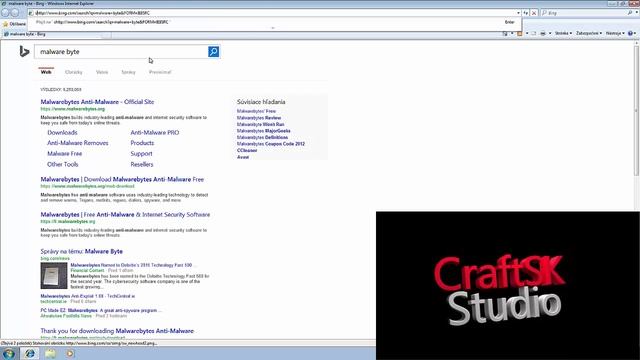
Task: Go back with the browser Back arrow
Action: click(x=5, y=13)
